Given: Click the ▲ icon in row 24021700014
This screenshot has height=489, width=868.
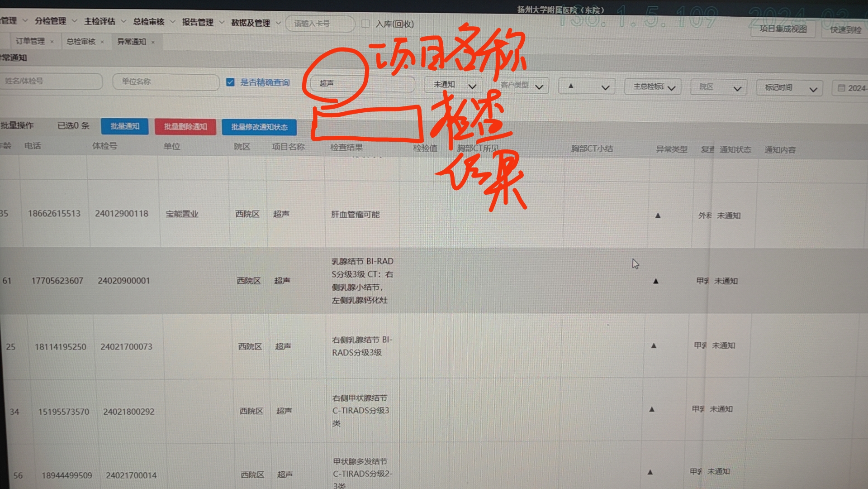Looking at the screenshot, I should click(x=650, y=472).
